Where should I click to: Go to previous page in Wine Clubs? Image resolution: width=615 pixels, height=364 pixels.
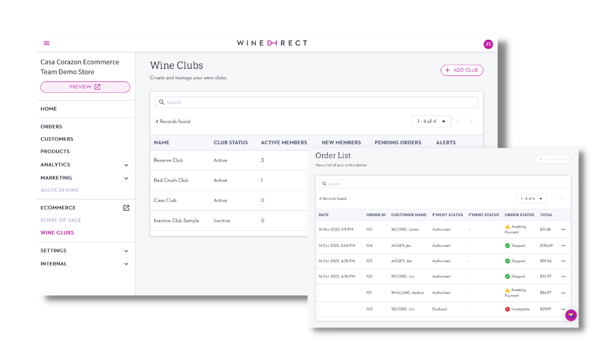click(x=458, y=121)
